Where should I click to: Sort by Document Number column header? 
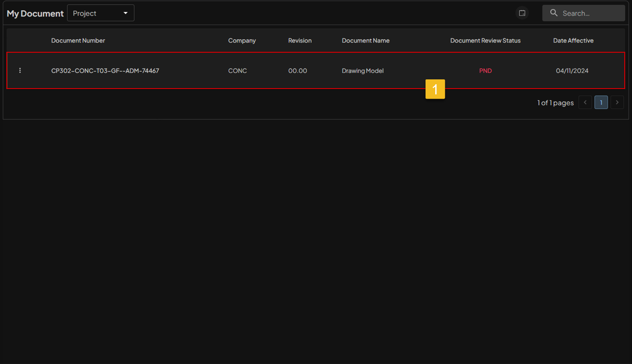pyautogui.click(x=78, y=41)
